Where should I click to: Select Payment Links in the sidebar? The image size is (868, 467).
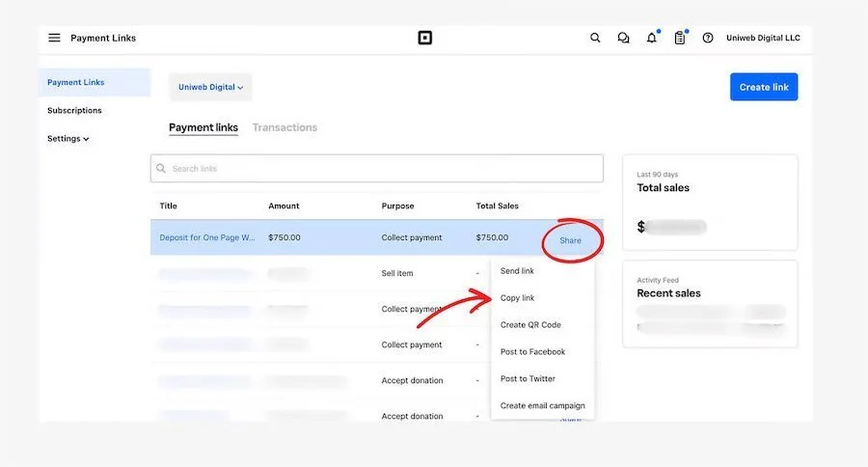tap(95, 82)
